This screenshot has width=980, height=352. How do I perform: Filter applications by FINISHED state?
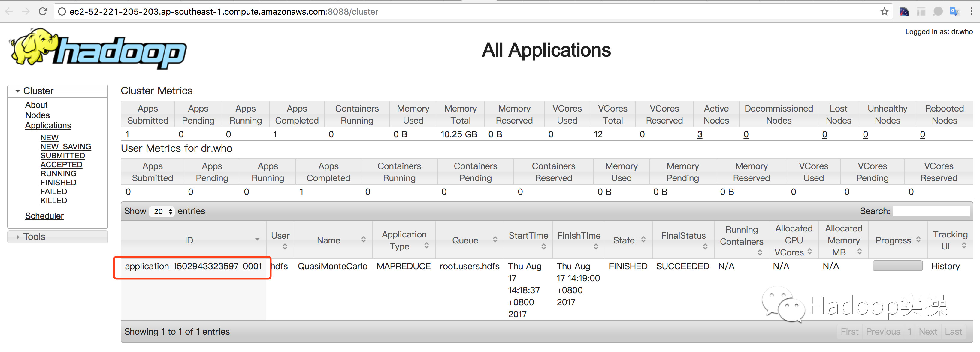coord(59,183)
